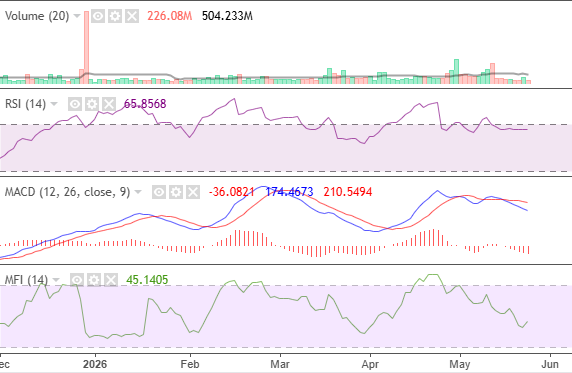572x373 pixels.
Task: Remove the MFI indicator with X
Action: tap(111, 280)
